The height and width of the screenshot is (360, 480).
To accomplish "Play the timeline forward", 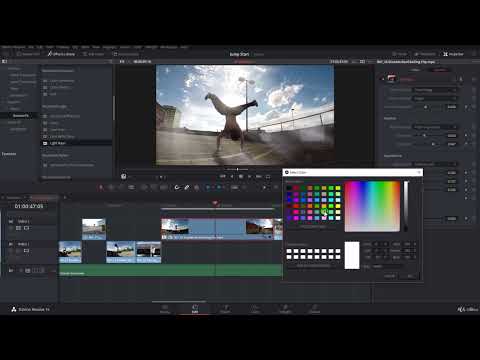I will (x=249, y=176).
